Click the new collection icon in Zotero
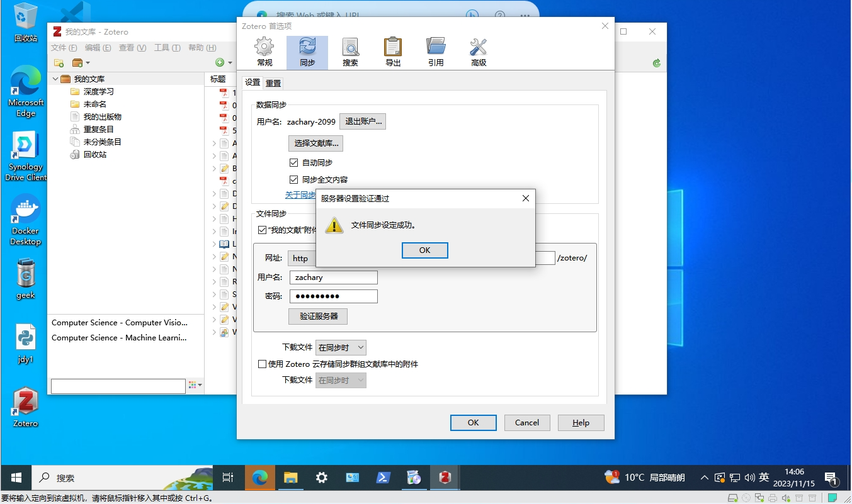This screenshot has height=504, width=852. pos(59,63)
